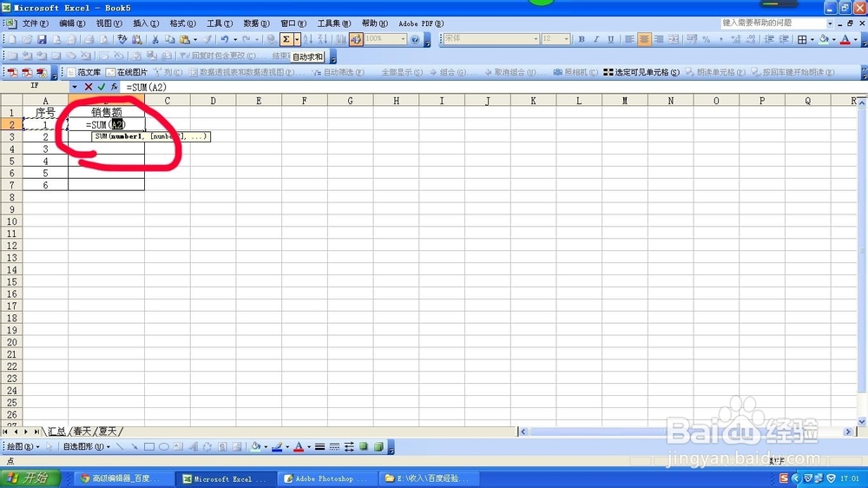
Task: Click the 在线图片 button
Action: point(127,72)
